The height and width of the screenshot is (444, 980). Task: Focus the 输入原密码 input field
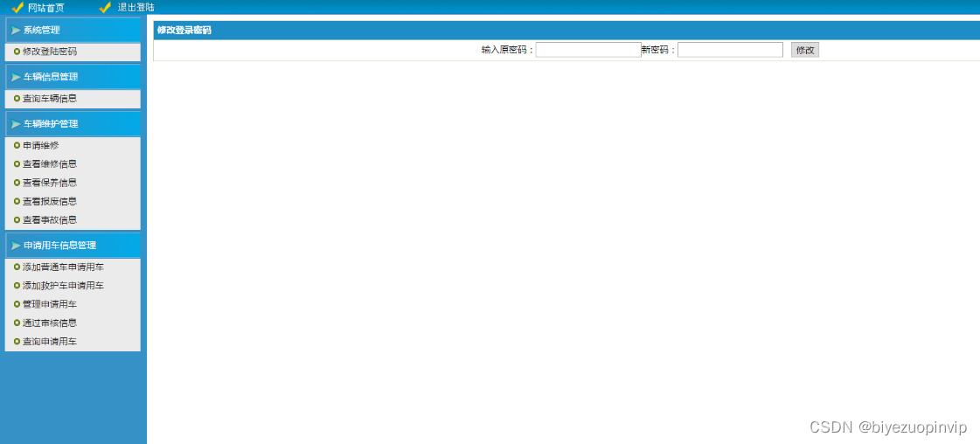tap(588, 50)
